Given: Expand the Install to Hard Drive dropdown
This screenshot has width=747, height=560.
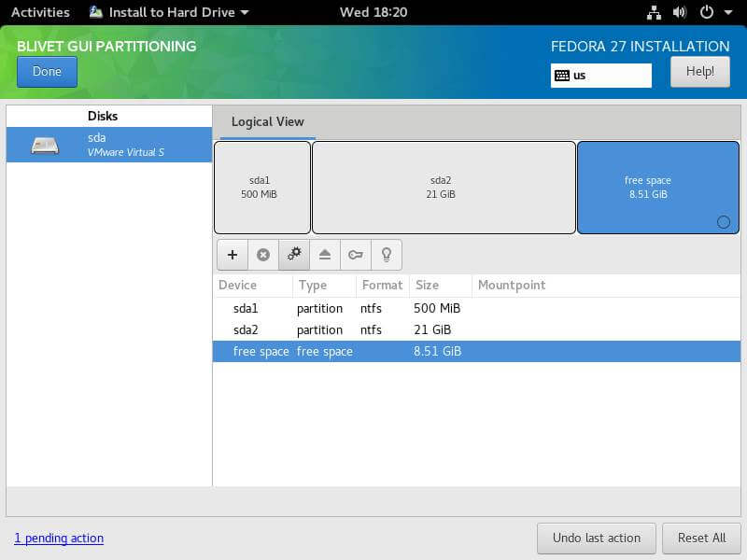Looking at the screenshot, I should [168, 12].
